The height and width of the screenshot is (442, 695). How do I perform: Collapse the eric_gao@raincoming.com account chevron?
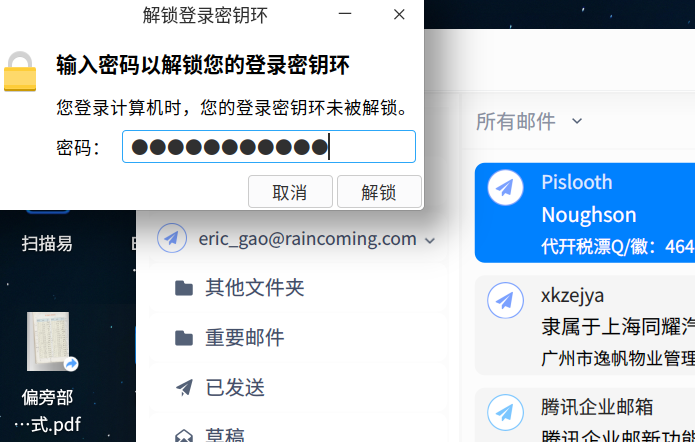pyautogui.click(x=429, y=240)
